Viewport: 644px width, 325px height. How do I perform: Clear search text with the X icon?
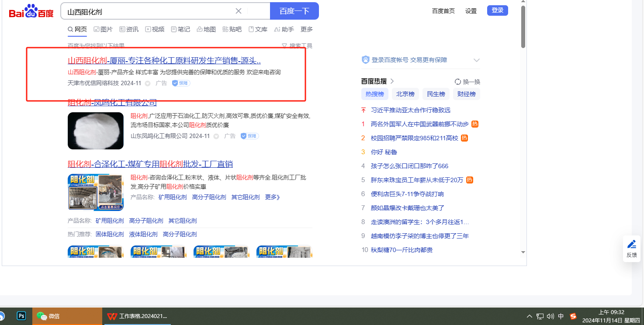point(239,11)
